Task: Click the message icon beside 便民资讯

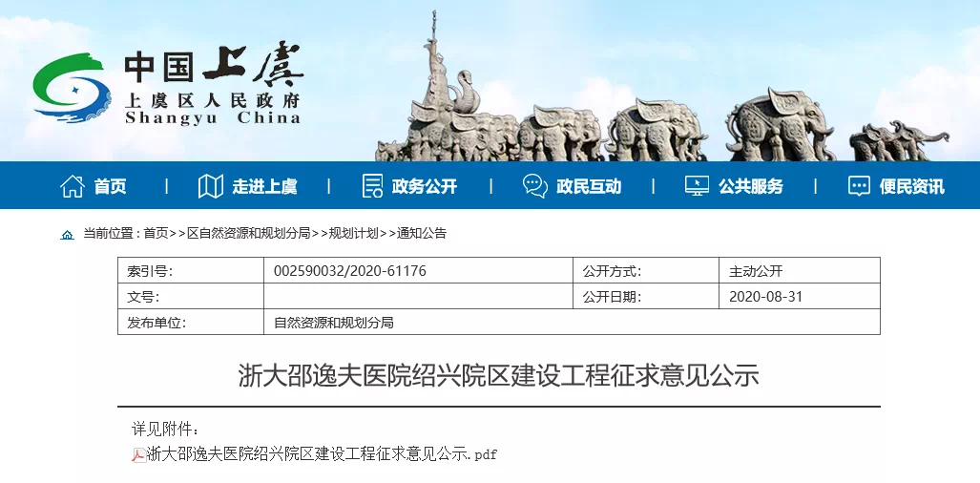Action: click(859, 185)
